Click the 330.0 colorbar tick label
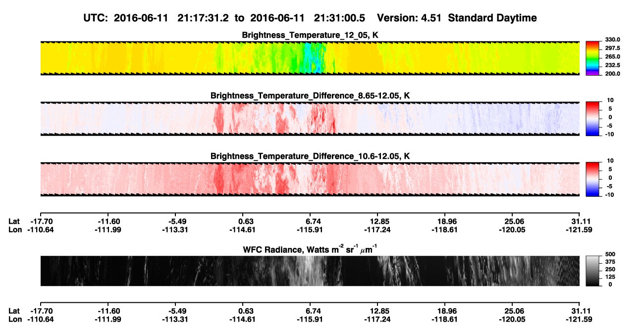644x330 pixels. [x=612, y=40]
